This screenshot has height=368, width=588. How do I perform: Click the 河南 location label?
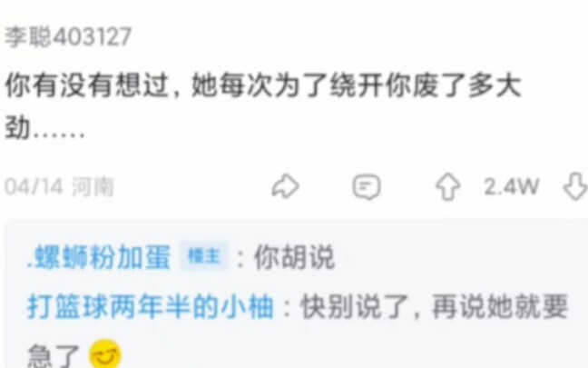(93, 186)
